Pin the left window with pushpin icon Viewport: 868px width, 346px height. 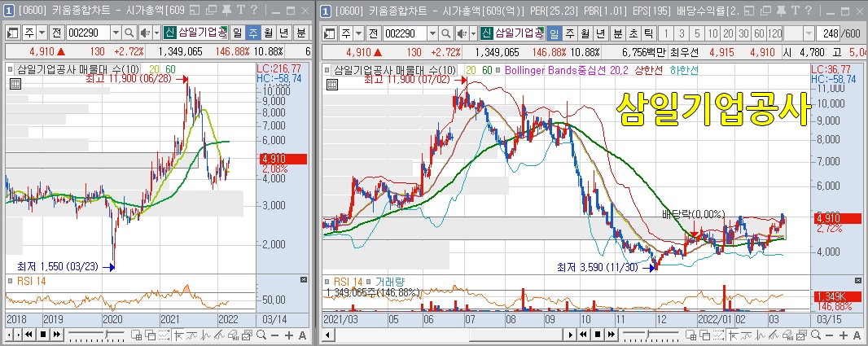point(226,10)
